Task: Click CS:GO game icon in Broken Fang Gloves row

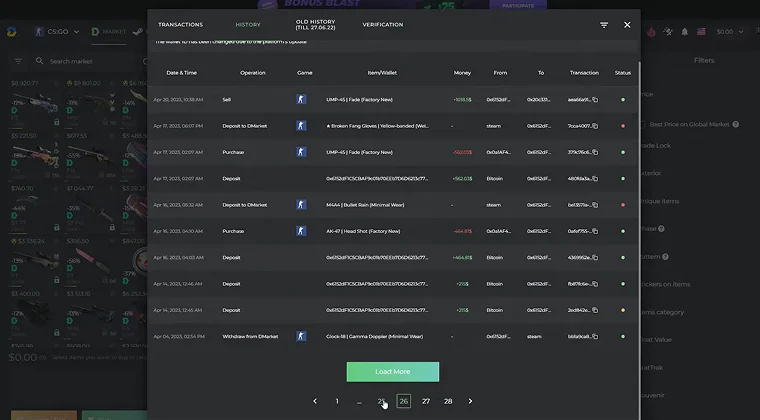Action: [301, 126]
